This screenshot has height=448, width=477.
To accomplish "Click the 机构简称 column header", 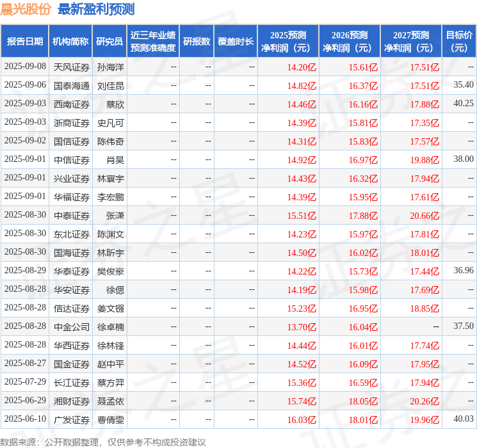I will (70, 42).
